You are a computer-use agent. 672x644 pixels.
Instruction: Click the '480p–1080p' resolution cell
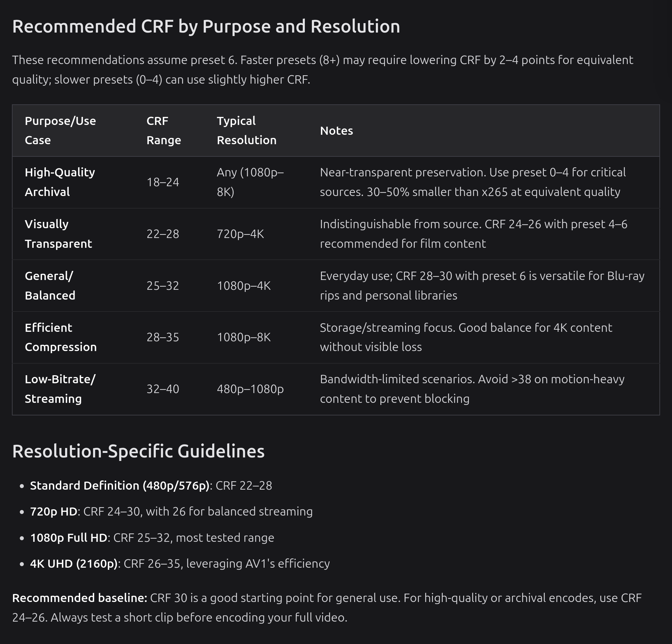pyautogui.click(x=250, y=389)
